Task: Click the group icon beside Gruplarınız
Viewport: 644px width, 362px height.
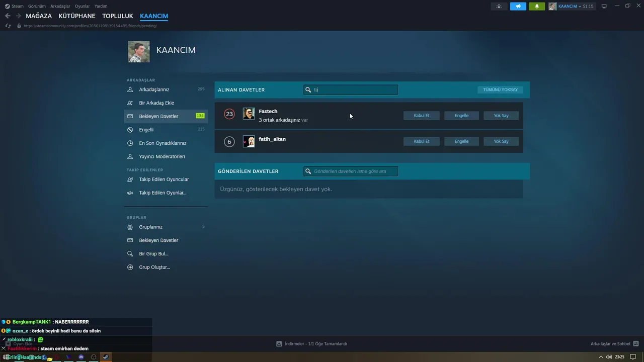Action: click(130, 227)
